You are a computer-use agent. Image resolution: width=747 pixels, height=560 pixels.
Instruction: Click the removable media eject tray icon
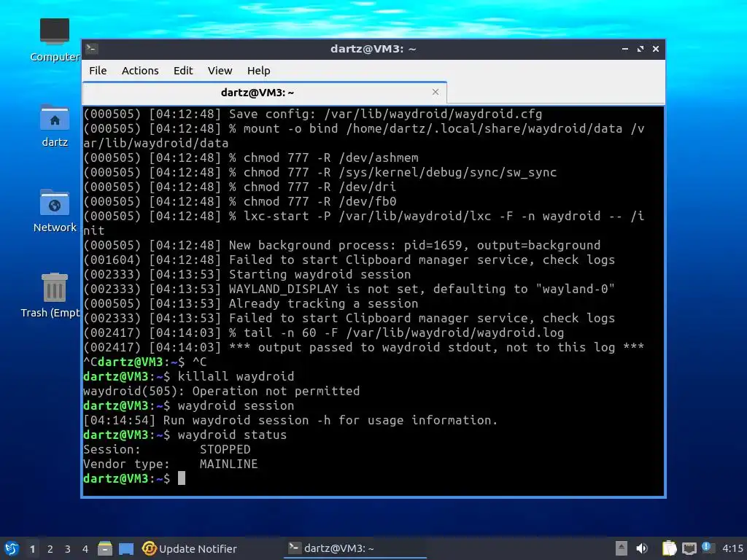pyautogui.click(x=622, y=548)
